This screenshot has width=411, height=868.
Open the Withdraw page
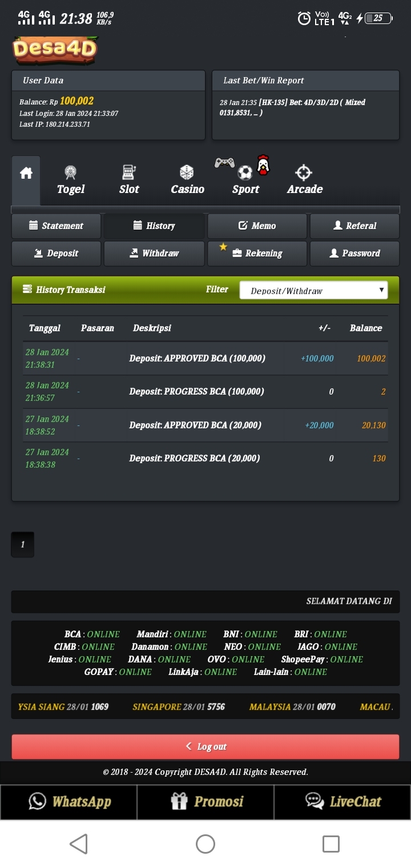pos(154,253)
